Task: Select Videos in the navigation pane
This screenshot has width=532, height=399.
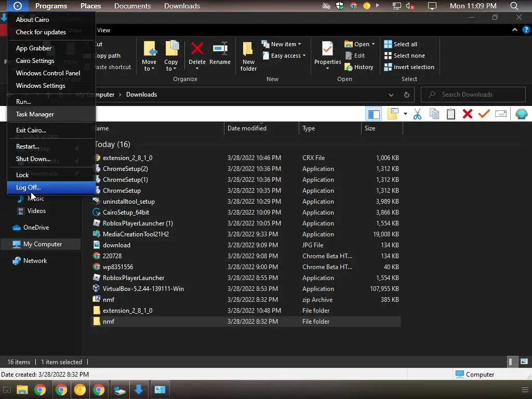Action: 36,211
